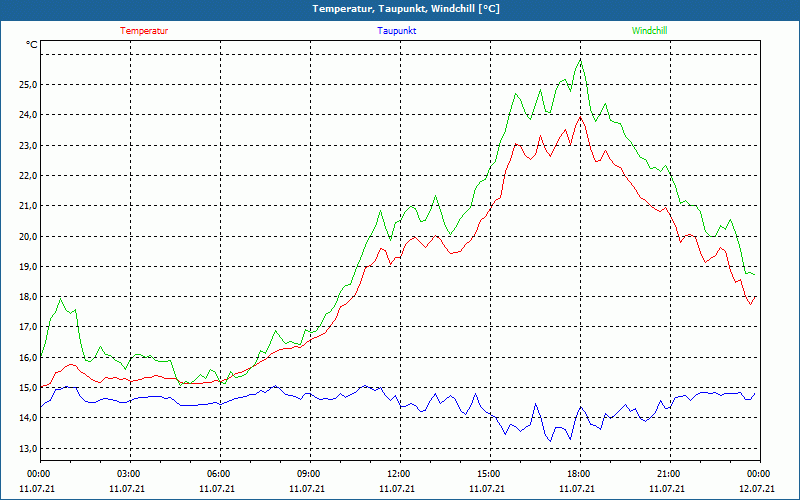Viewport: 800px width, 500px height.
Task: Select the blue Taupunkt legend label
Action: 397,31
